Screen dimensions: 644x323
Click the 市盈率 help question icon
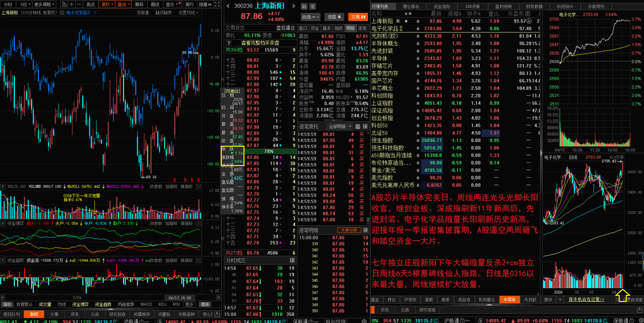pyautogui.click(x=528, y=14)
